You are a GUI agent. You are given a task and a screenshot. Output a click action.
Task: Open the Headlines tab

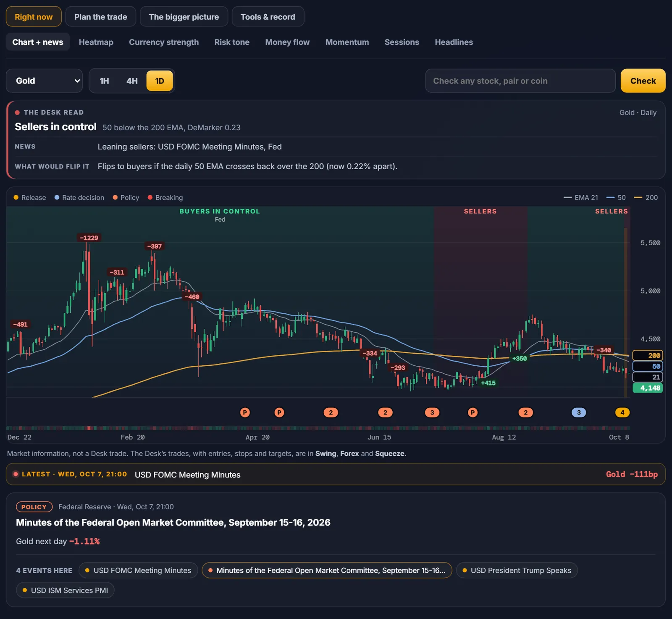pos(454,42)
